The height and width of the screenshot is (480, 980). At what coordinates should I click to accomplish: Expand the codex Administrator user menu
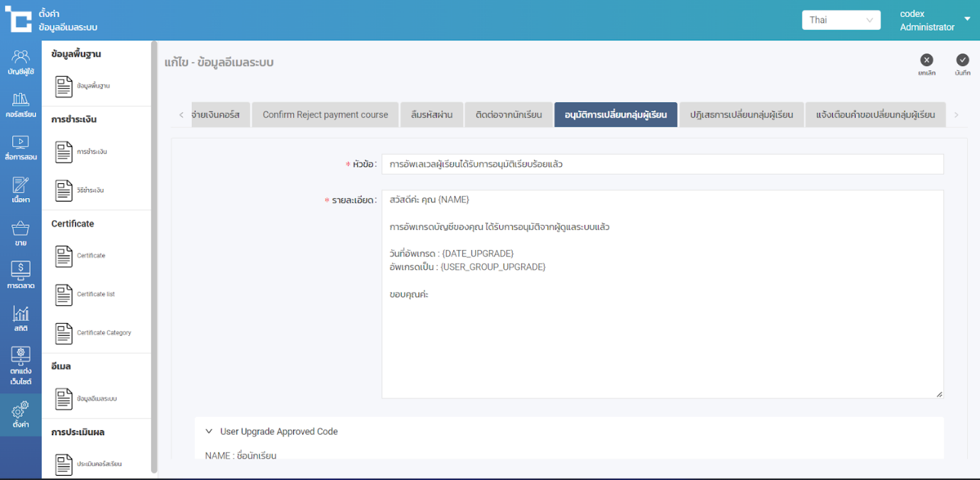point(967,19)
